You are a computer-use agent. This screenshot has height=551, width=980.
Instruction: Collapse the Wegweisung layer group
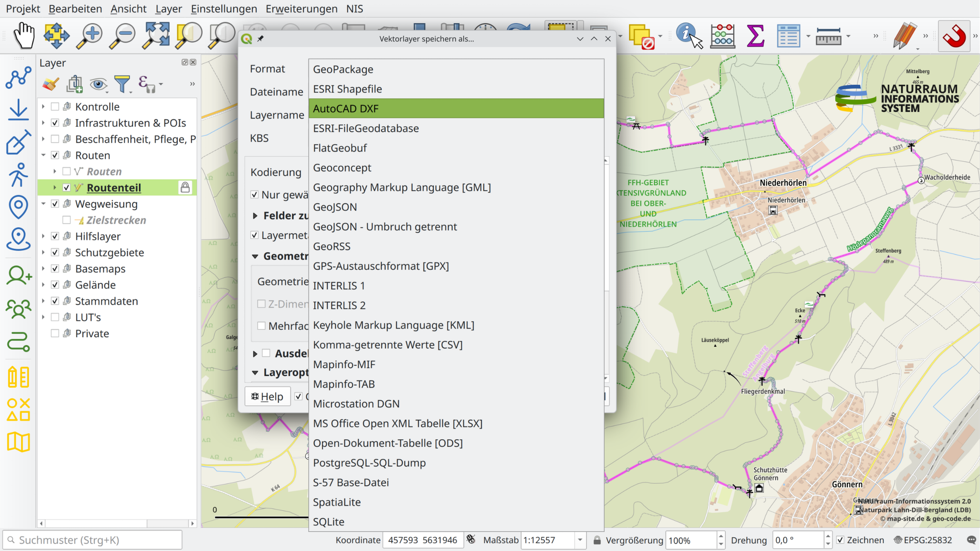tap(43, 204)
